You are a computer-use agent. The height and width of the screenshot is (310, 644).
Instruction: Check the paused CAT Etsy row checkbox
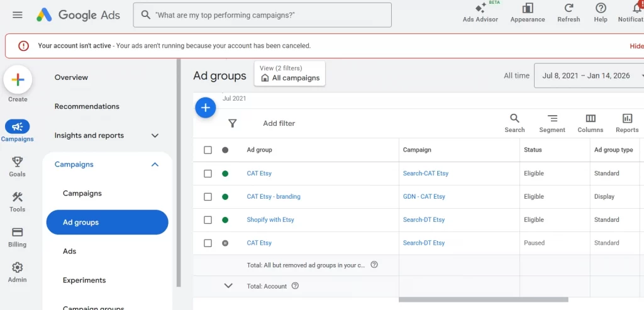[208, 243]
